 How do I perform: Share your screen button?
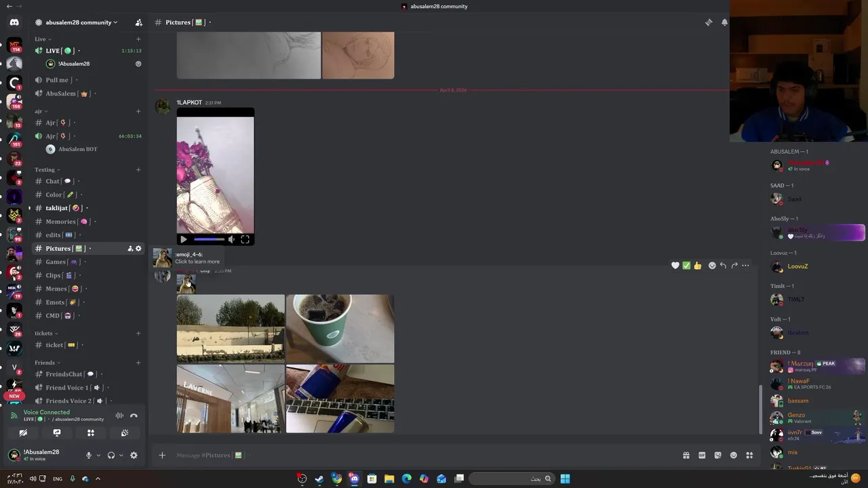[x=57, y=432]
